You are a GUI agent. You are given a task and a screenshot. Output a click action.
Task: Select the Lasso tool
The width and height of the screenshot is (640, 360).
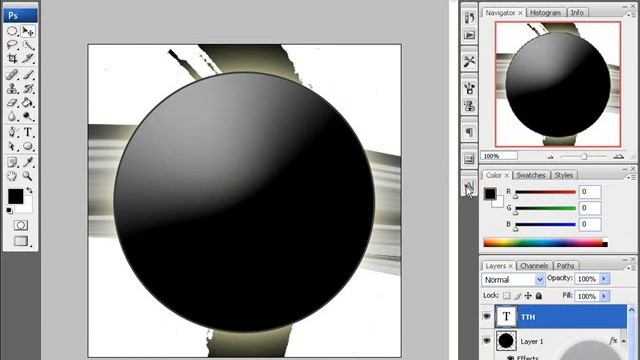tap(12, 44)
